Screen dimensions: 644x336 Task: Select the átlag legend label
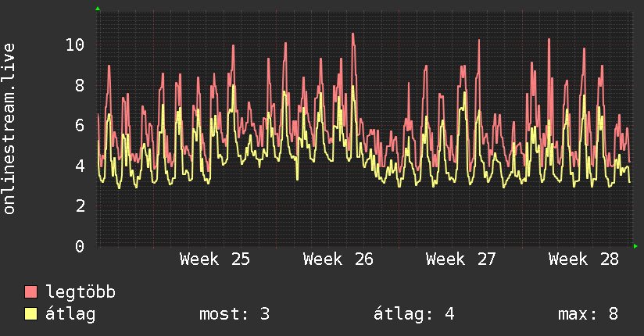[x=70, y=314]
